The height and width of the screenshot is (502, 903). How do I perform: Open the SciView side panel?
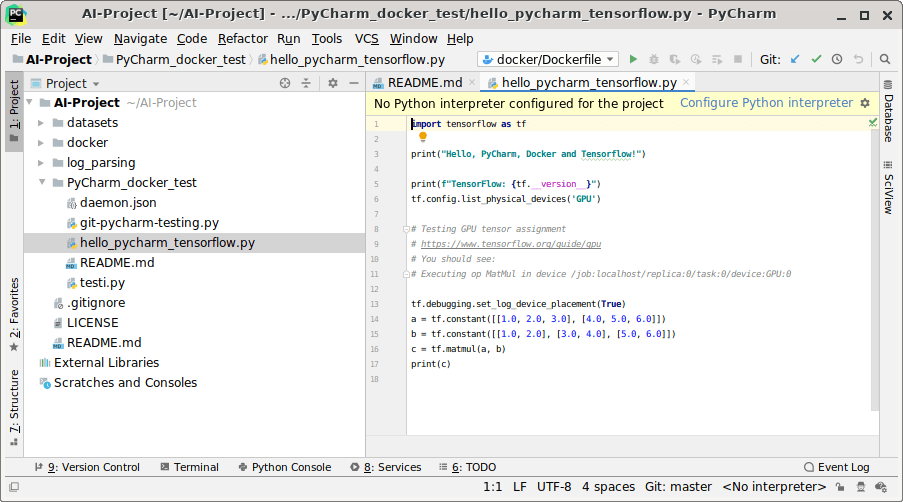point(888,188)
